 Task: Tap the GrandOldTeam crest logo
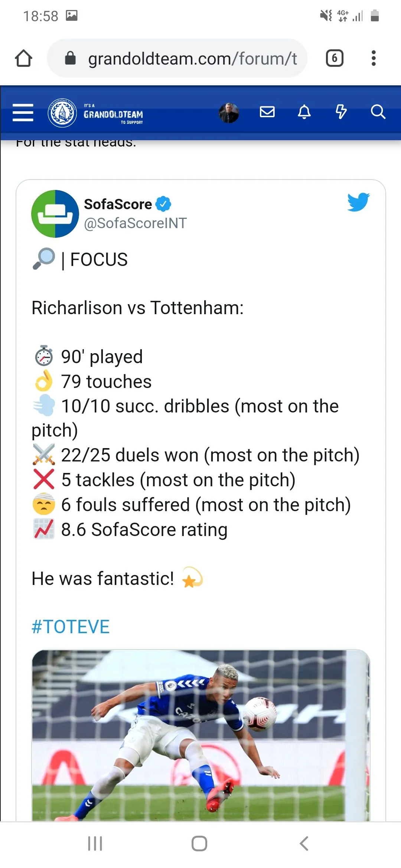tap(62, 113)
